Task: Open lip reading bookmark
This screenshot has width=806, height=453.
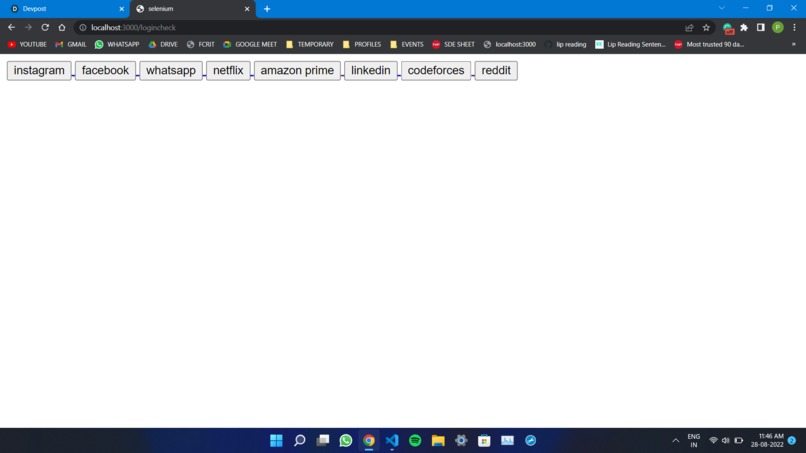Action: tap(565, 44)
